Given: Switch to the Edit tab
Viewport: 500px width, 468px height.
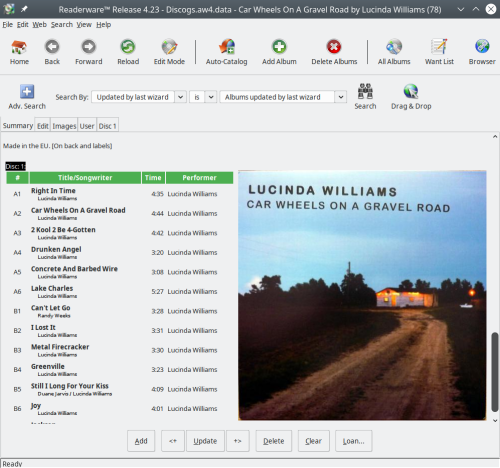Looking at the screenshot, I should (43, 126).
